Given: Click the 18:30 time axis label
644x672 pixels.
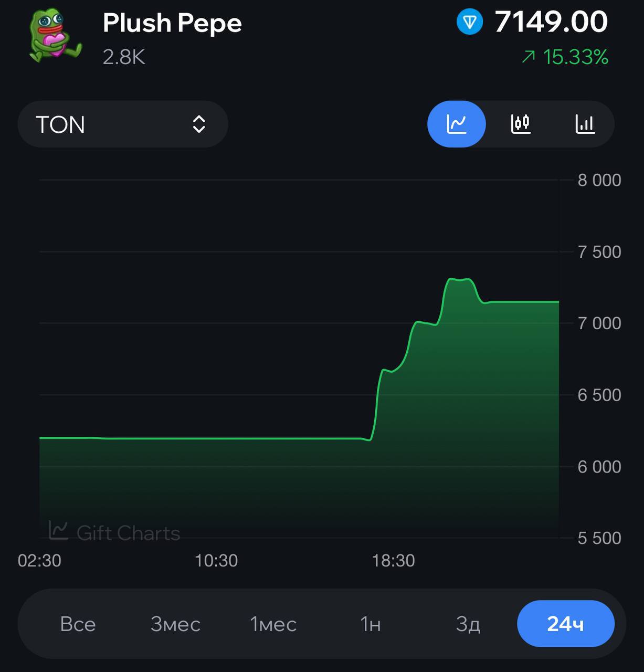Looking at the screenshot, I should tap(393, 561).
